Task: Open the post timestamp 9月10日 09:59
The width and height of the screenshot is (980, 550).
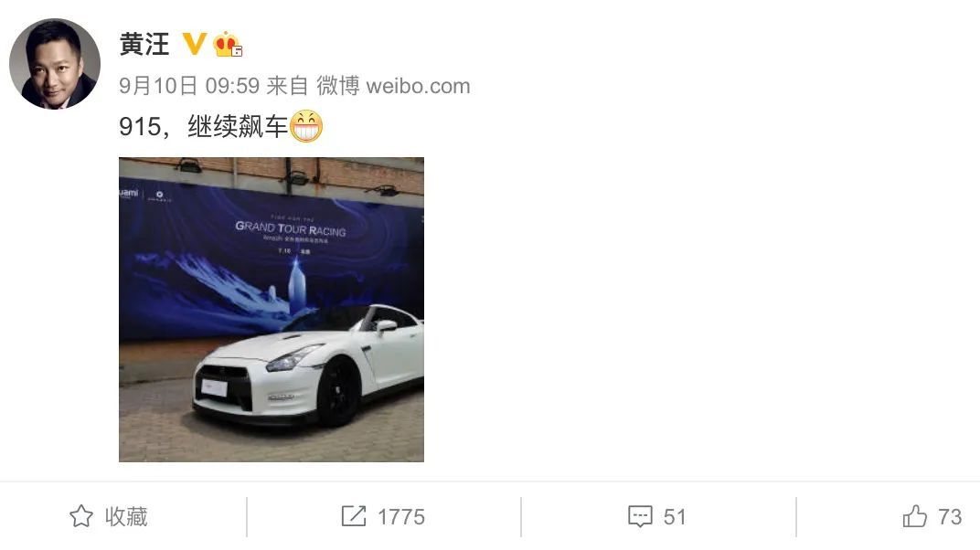Action: [x=189, y=86]
